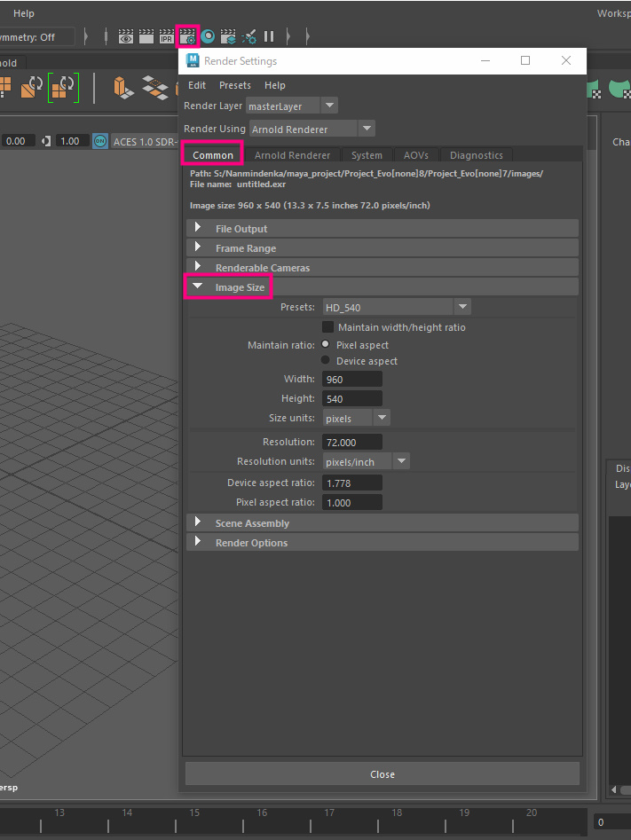Click the Symmetry: Off field
The height and width of the screenshot is (840, 631).
tap(35, 37)
